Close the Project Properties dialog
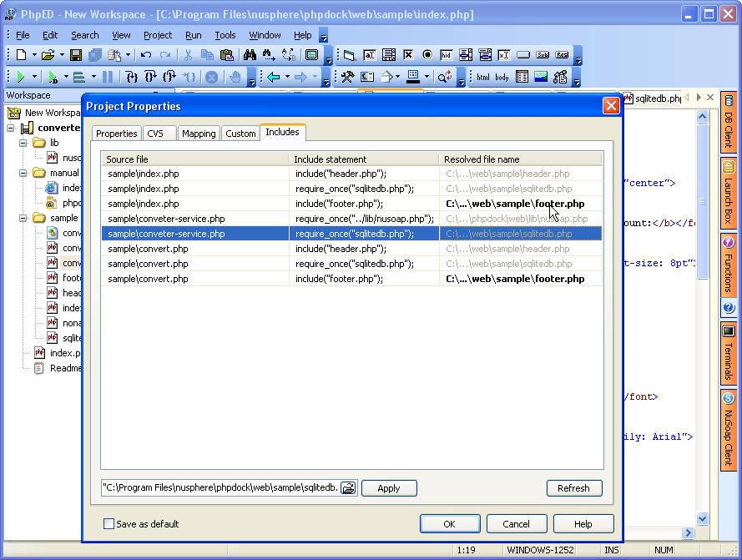The width and height of the screenshot is (742, 560). coord(611,105)
